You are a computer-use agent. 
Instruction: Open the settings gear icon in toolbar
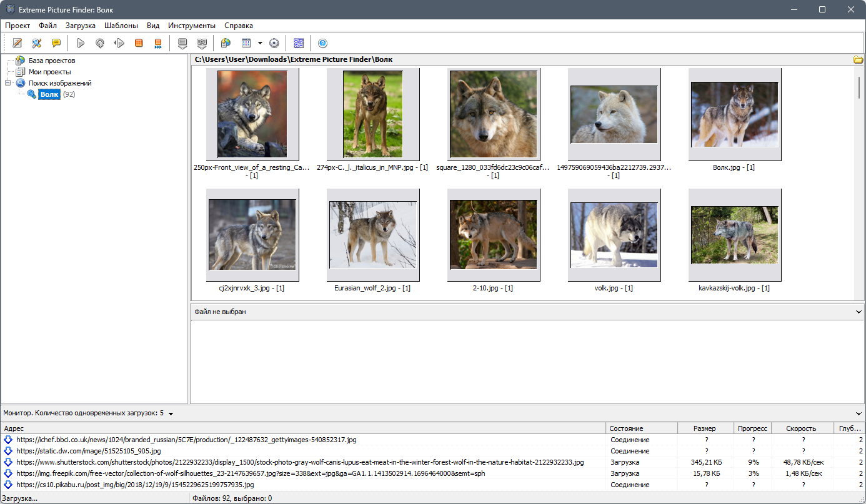click(274, 43)
